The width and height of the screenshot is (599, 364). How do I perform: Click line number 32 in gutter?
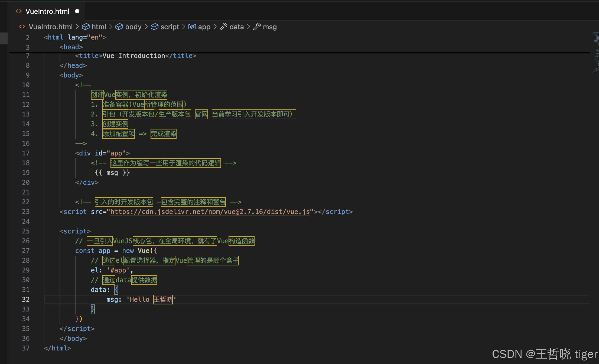click(x=26, y=300)
